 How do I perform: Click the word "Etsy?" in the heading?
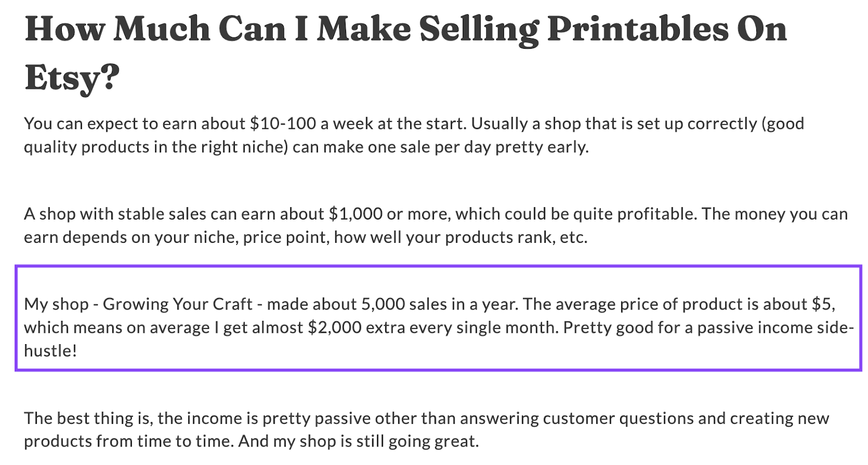point(72,77)
